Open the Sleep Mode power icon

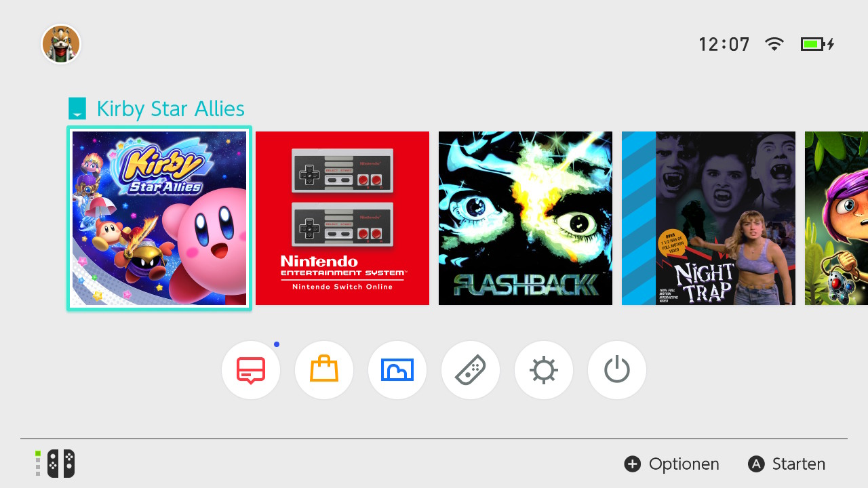pos(617,370)
